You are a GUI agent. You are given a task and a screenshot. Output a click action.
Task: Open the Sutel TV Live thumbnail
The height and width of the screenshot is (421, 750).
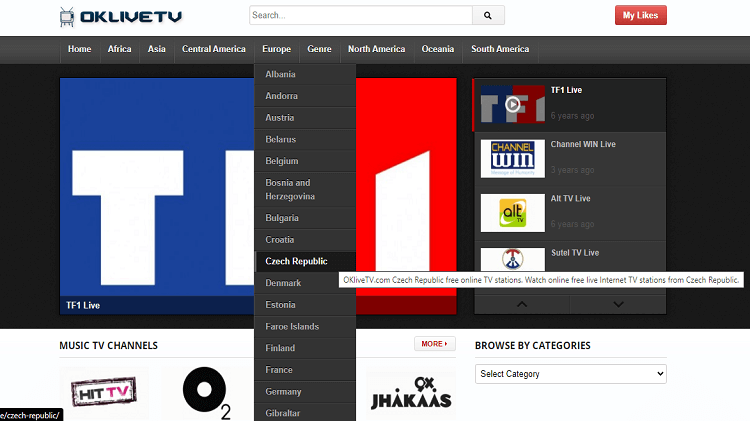[513, 259]
